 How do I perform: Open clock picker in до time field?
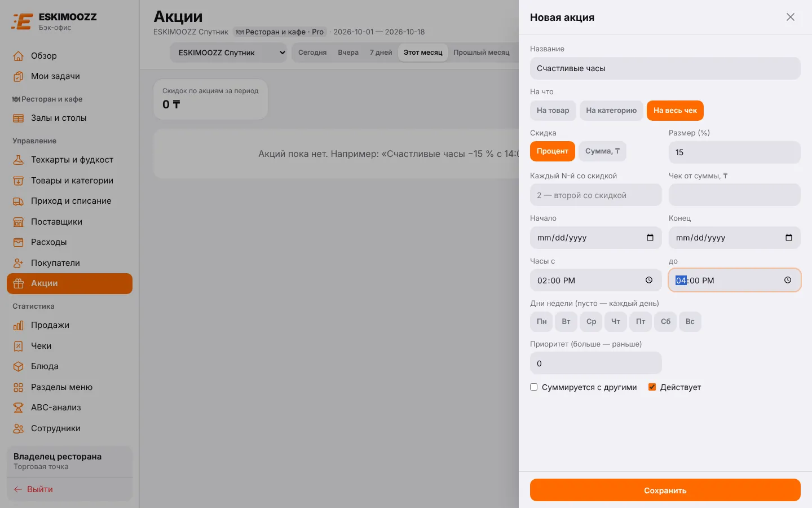click(788, 280)
